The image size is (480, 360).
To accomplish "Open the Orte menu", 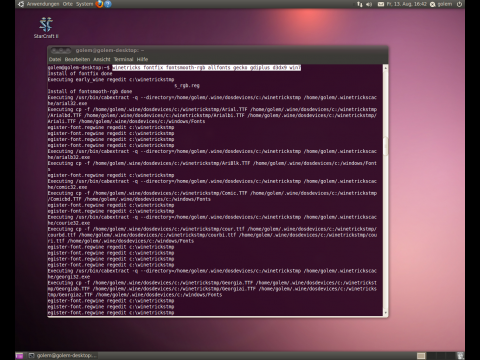I will [x=68, y=4].
